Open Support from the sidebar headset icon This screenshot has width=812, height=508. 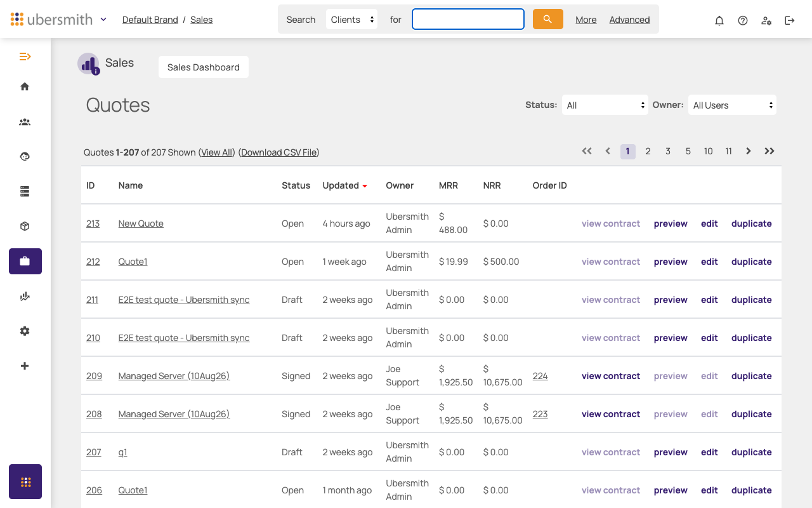(x=25, y=156)
